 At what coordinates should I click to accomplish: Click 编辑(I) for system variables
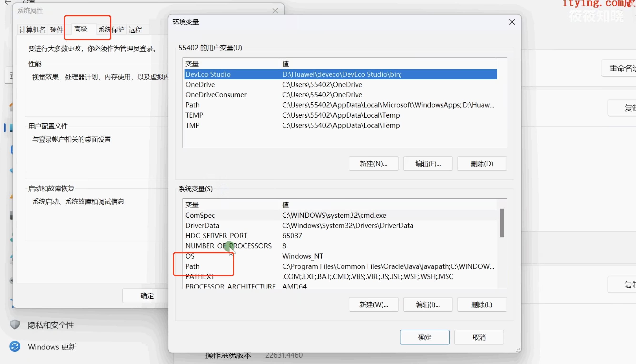click(x=428, y=305)
